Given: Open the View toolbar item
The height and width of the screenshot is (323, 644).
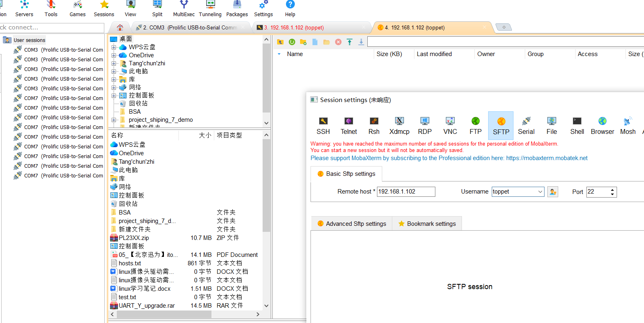Looking at the screenshot, I should [x=130, y=9].
